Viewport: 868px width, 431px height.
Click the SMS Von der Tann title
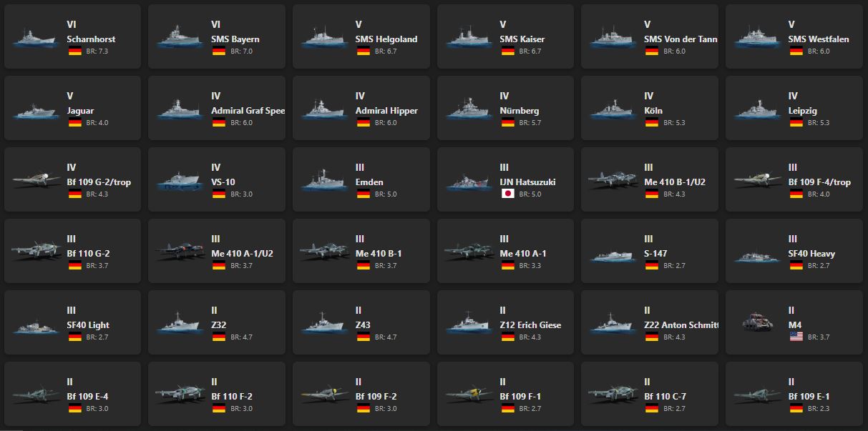tap(680, 39)
